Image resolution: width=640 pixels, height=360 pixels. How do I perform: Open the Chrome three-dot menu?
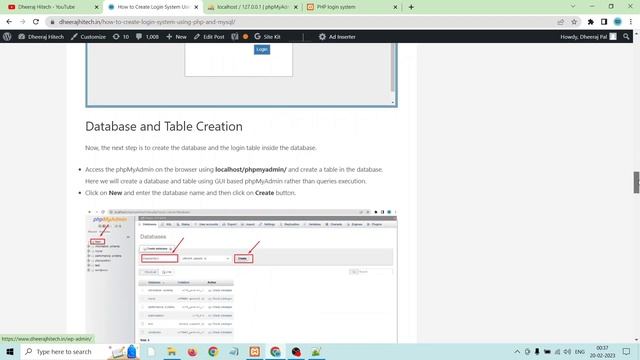pos(631,22)
